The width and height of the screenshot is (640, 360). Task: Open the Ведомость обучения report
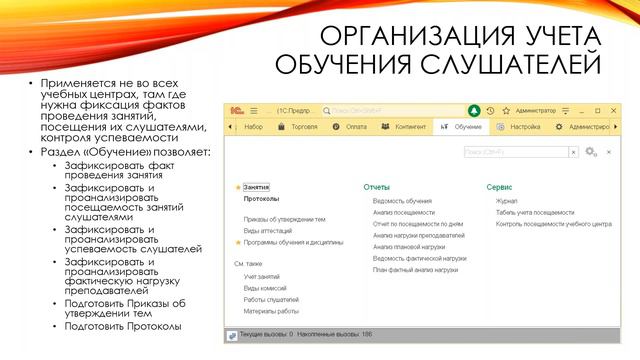pos(402,201)
